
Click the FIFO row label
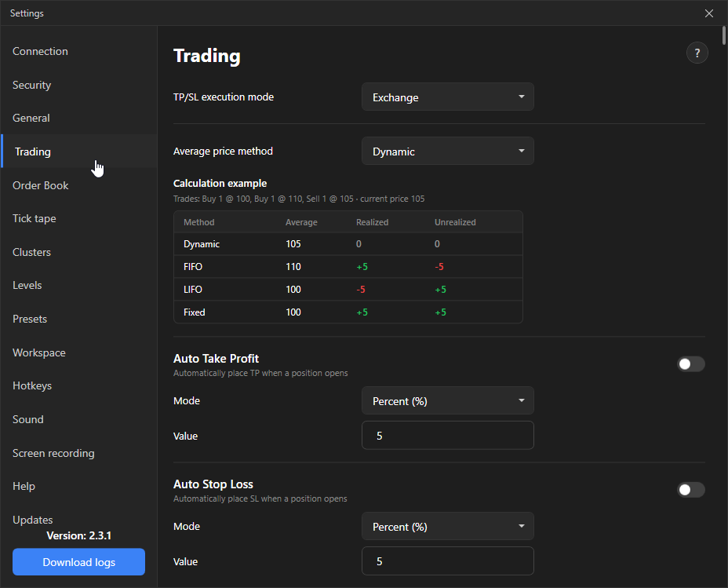point(193,267)
